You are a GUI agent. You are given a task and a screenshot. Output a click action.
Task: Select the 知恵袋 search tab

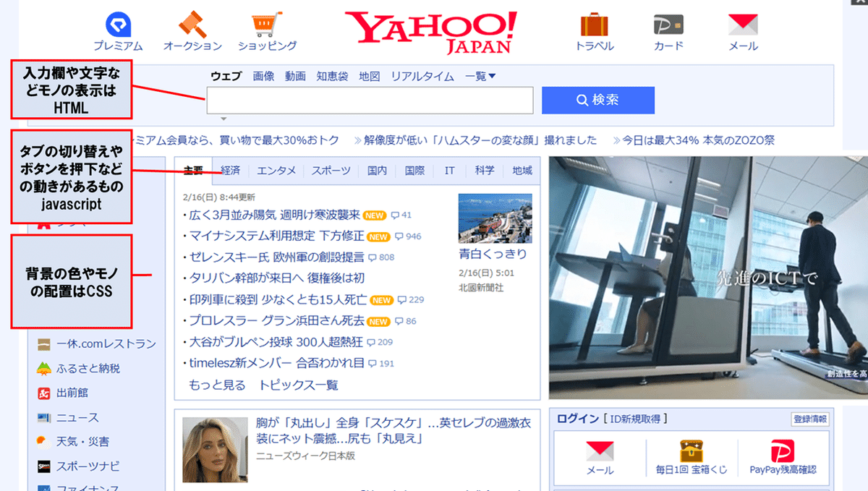[x=332, y=76]
